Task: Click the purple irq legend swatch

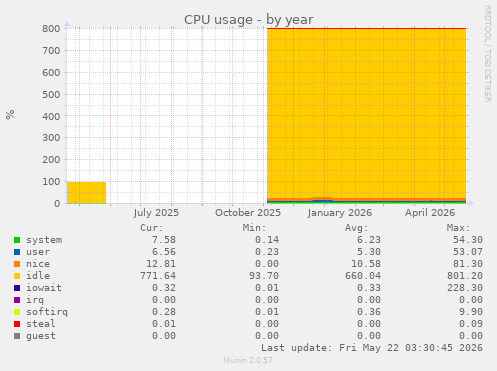Action: pyautogui.click(x=17, y=300)
